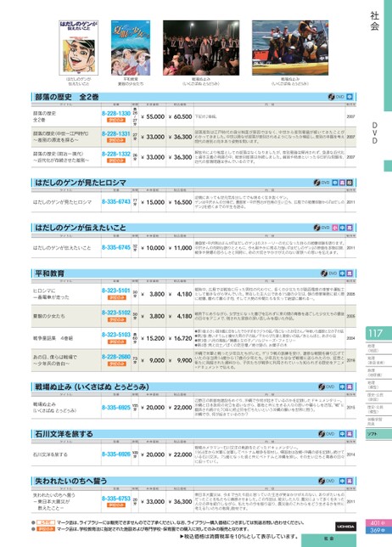Click the UCHIDA logo at page bottom

pyautogui.click(x=345, y=526)
